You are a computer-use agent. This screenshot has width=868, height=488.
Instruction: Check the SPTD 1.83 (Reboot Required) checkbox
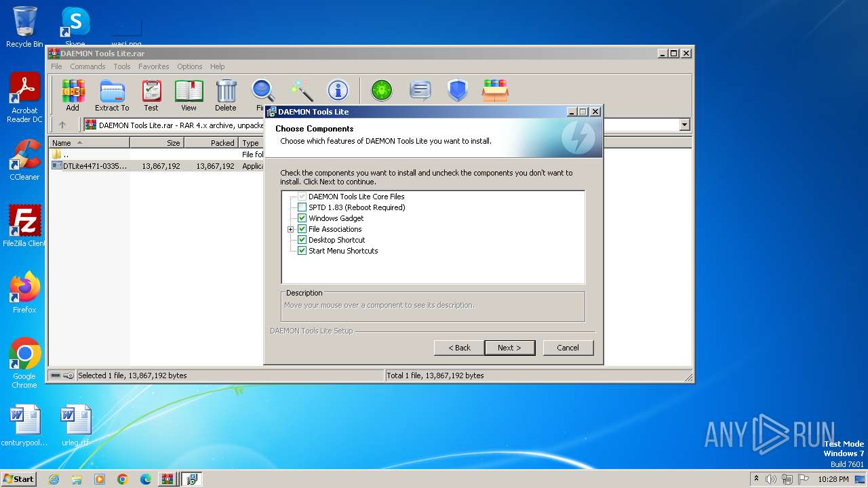pos(302,207)
